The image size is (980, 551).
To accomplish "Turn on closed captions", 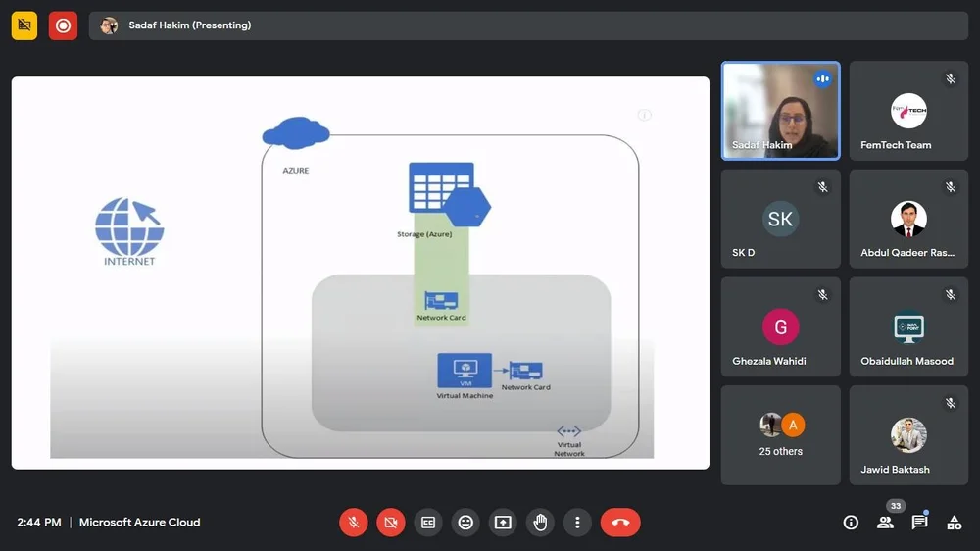I will coord(428,523).
